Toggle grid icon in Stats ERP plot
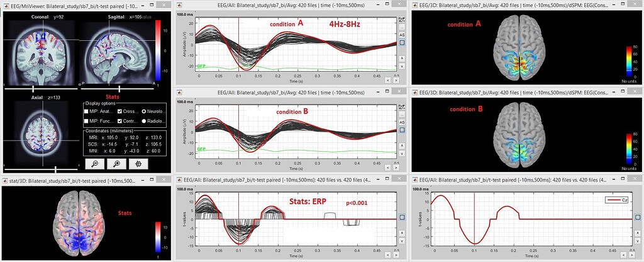 click(x=402, y=218)
